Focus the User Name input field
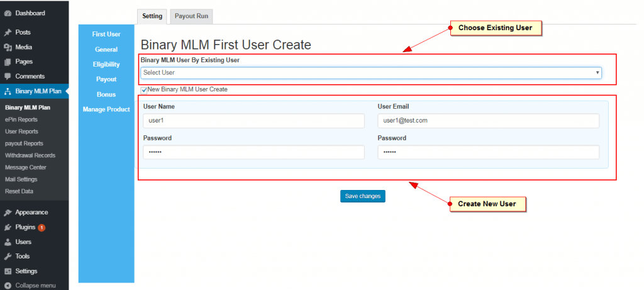 [252, 121]
